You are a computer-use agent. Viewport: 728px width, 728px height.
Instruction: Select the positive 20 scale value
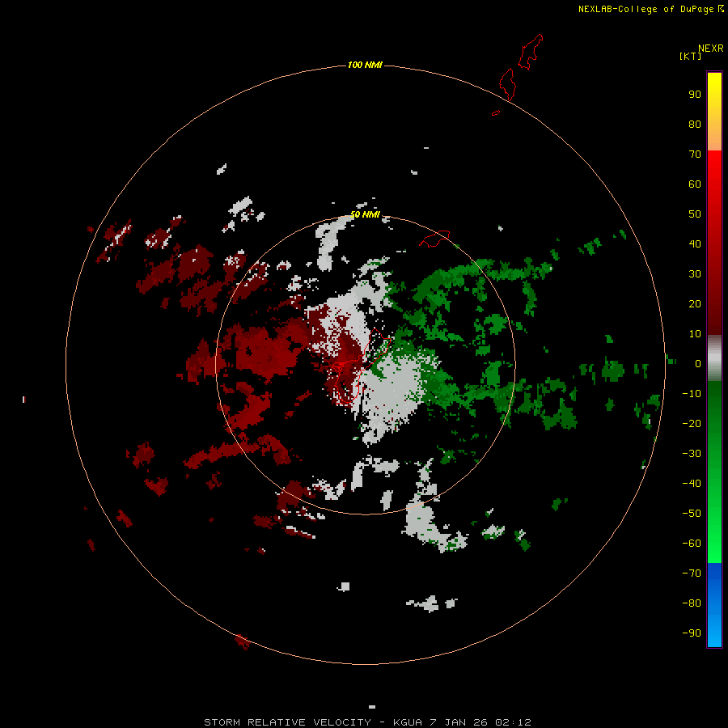pyautogui.click(x=695, y=303)
